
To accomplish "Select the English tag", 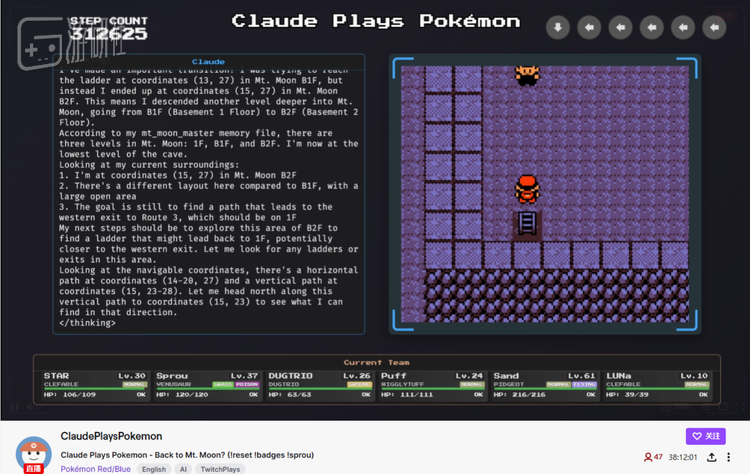I will [154, 469].
